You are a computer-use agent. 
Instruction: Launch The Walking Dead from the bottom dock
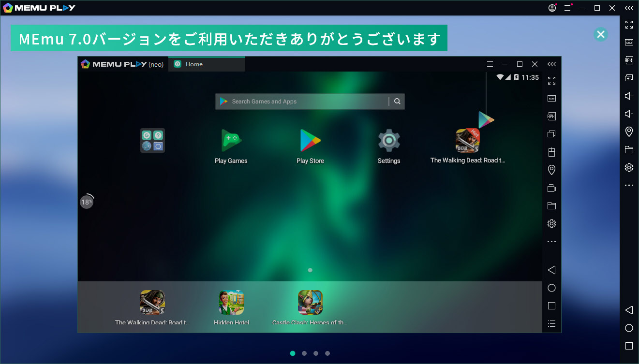pos(152,308)
